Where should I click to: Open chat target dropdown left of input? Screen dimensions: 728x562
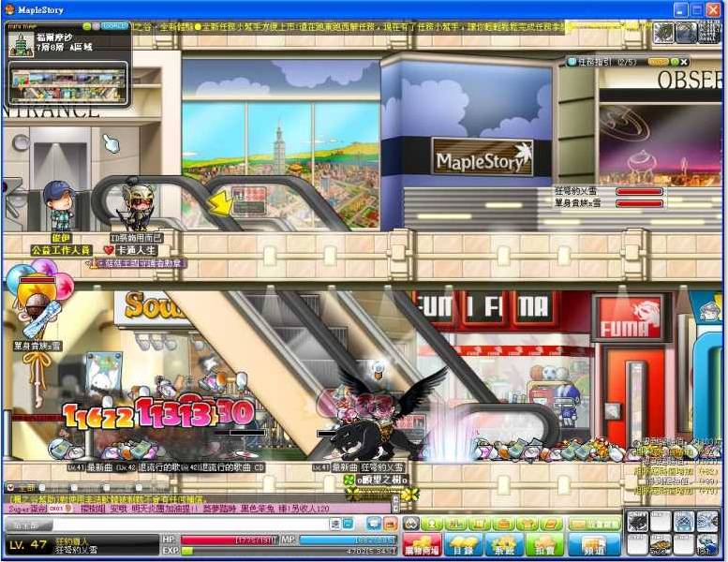[x=29, y=525]
